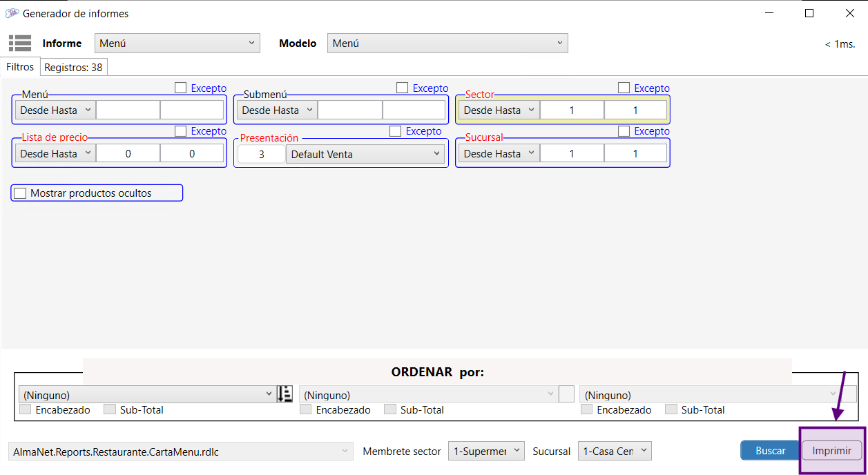Click Lista de precio first value field
The height and width of the screenshot is (475, 868).
coord(128,154)
